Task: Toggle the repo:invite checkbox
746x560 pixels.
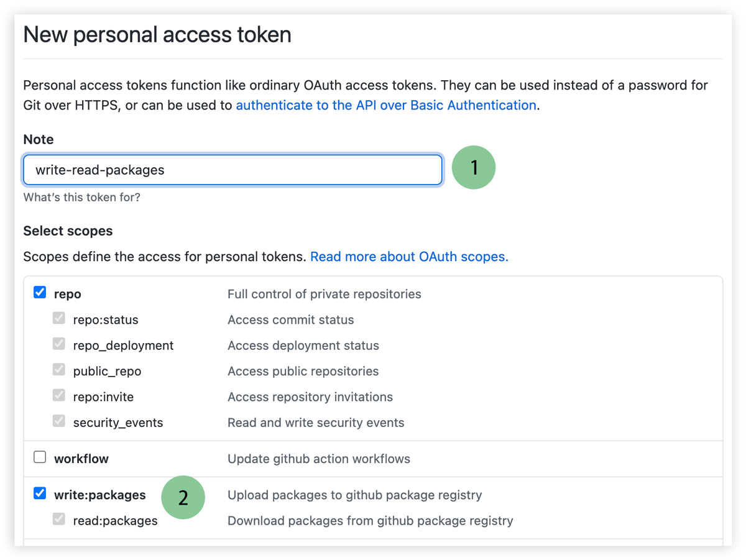Action: 59,395
